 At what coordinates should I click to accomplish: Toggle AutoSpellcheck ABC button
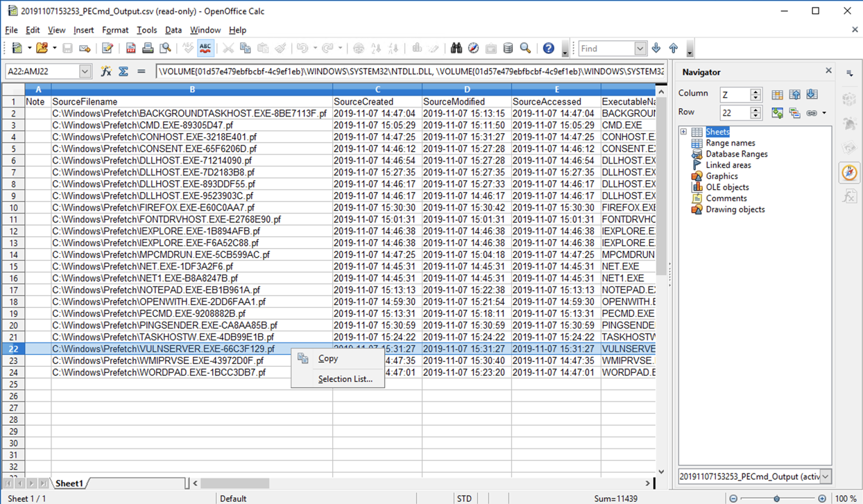coord(205,48)
